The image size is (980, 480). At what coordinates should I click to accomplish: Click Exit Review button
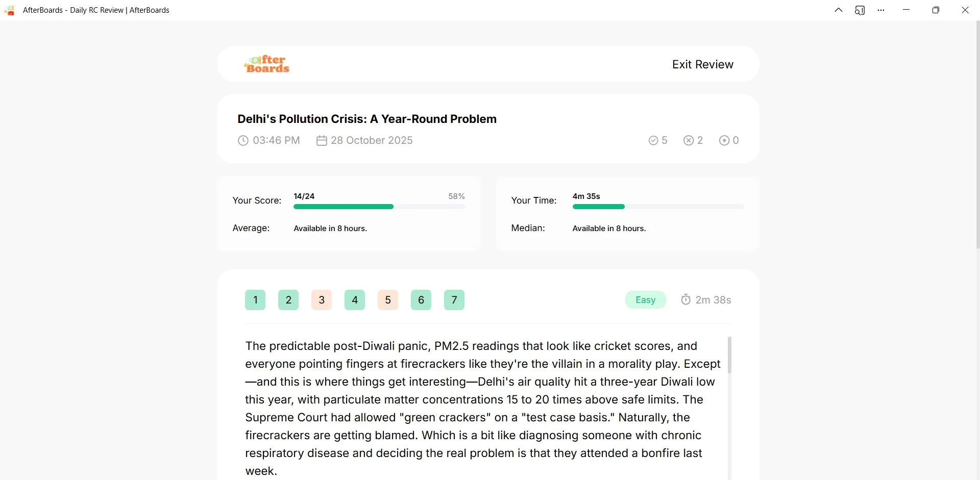point(702,64)
